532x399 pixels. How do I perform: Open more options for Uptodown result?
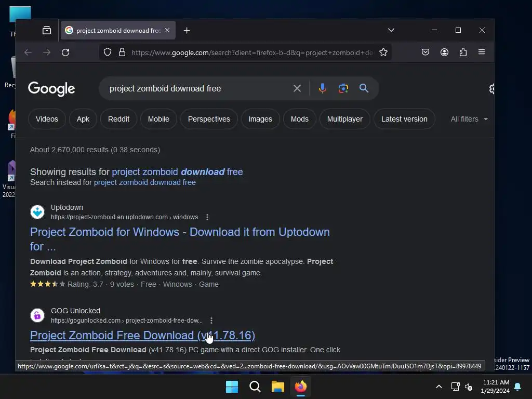point(207,217)
